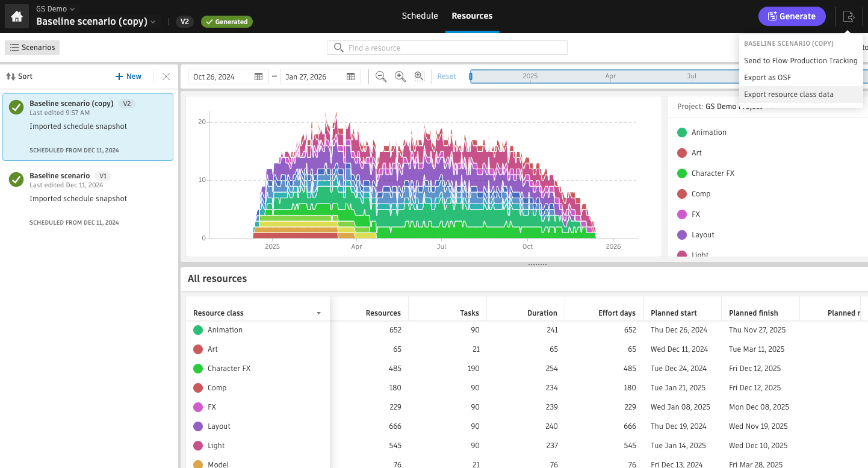Click Tue Mar 11, 2025 planned finish cell

pyautogui.click(x=757, y=349)
